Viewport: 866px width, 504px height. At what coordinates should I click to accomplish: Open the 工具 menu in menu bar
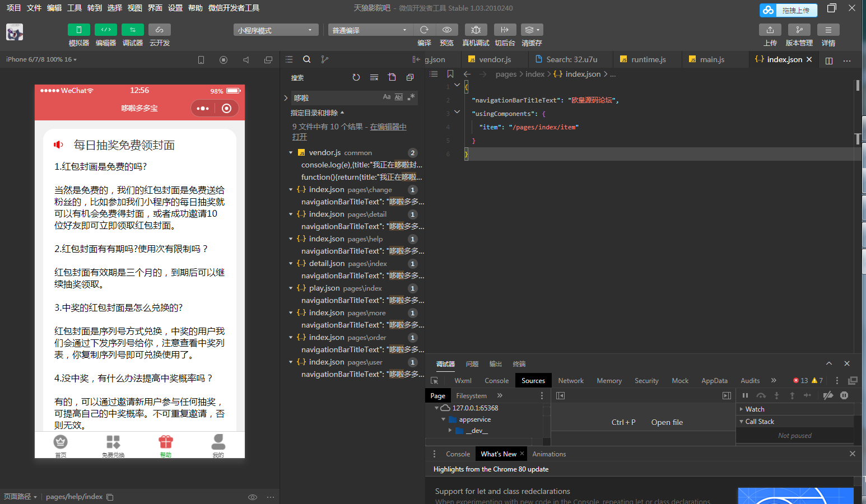[73, 8]
